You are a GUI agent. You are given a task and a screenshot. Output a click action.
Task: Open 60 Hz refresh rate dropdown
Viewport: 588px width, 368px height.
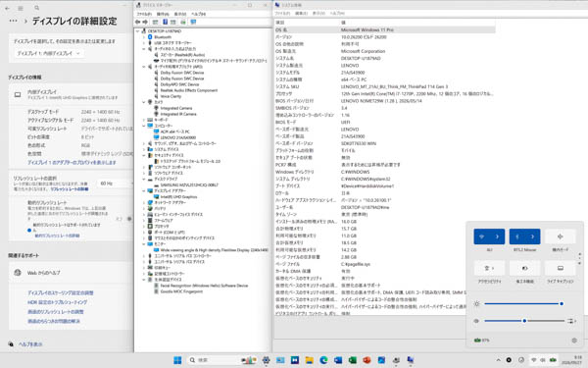115,184
